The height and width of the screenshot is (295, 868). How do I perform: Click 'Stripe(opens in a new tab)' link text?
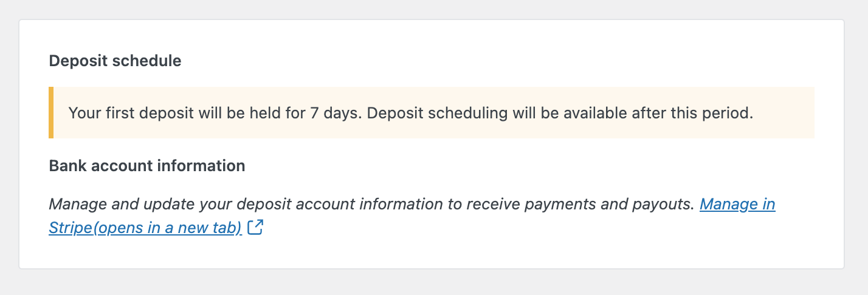[146, 228]
